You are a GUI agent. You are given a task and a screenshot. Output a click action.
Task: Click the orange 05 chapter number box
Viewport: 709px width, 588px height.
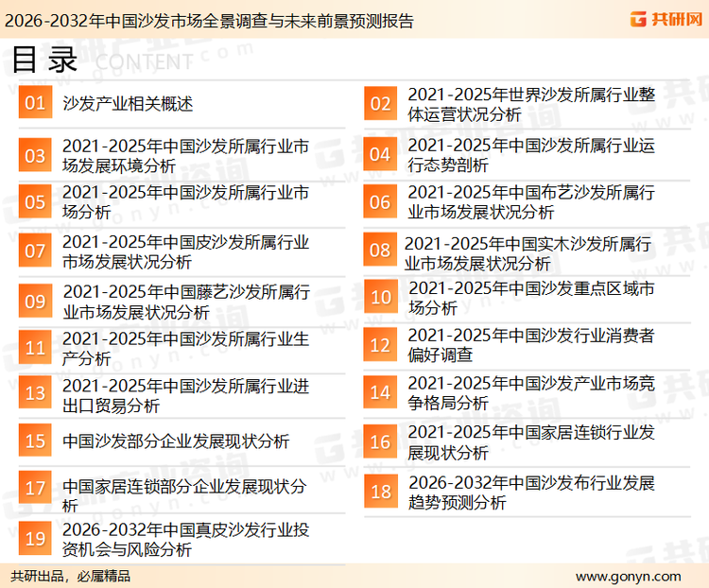(x=35, y=201)
